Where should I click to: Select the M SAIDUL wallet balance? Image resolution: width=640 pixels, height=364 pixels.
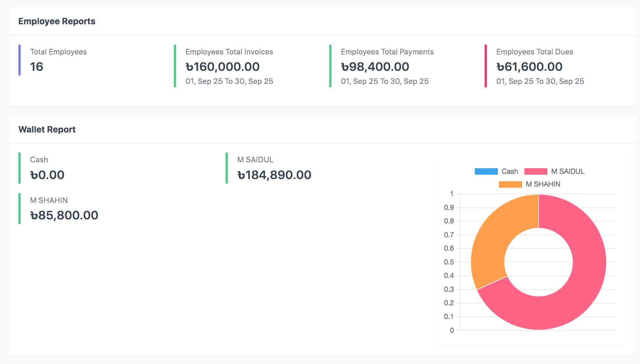(x=274, y=175)
